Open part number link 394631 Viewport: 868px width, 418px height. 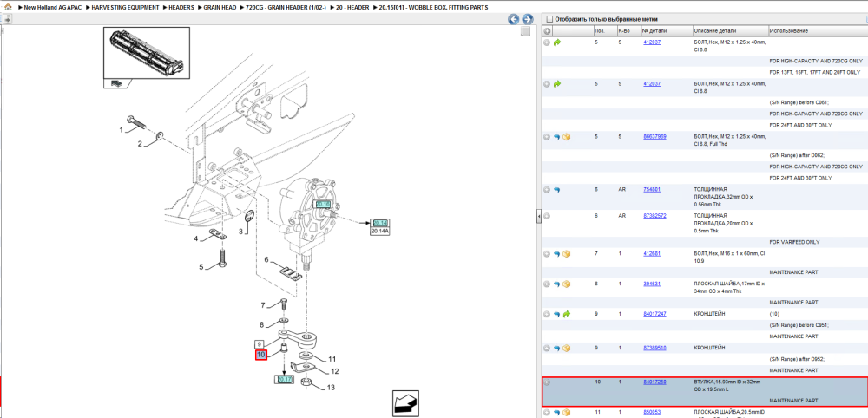(x=652, y=284)
